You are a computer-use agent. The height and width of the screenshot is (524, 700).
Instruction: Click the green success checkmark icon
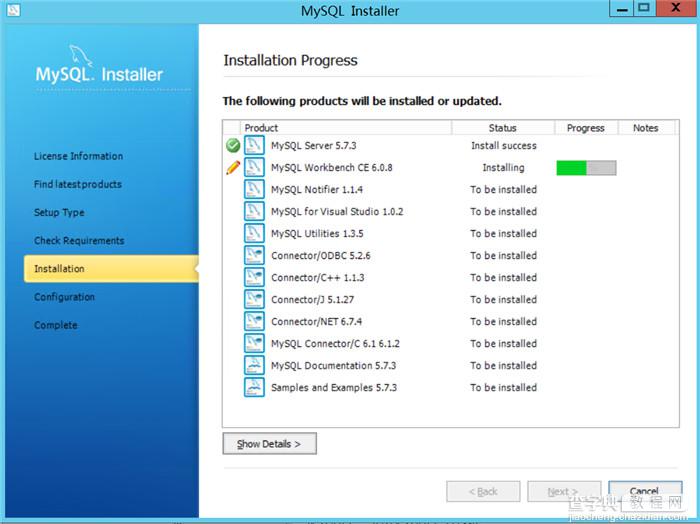pyautogui.click(x=233, y=146)
